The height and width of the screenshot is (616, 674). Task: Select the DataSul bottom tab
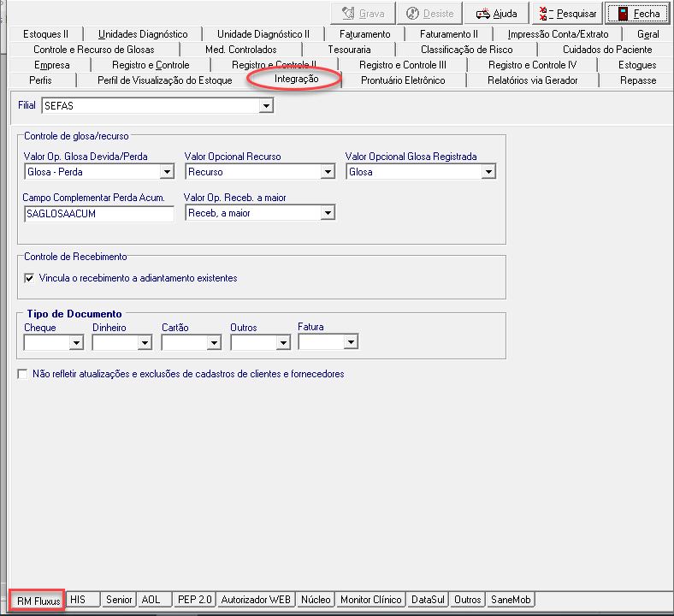(x=428, y=599)
